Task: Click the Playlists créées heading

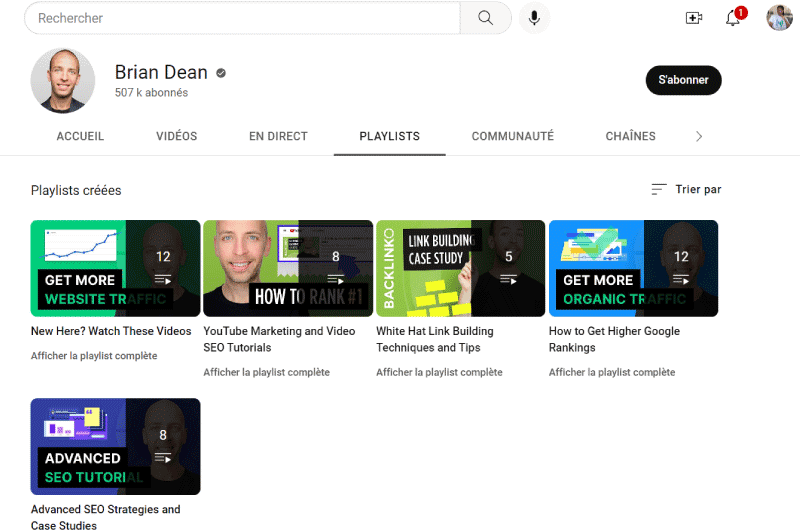Action: pos(76,190)
